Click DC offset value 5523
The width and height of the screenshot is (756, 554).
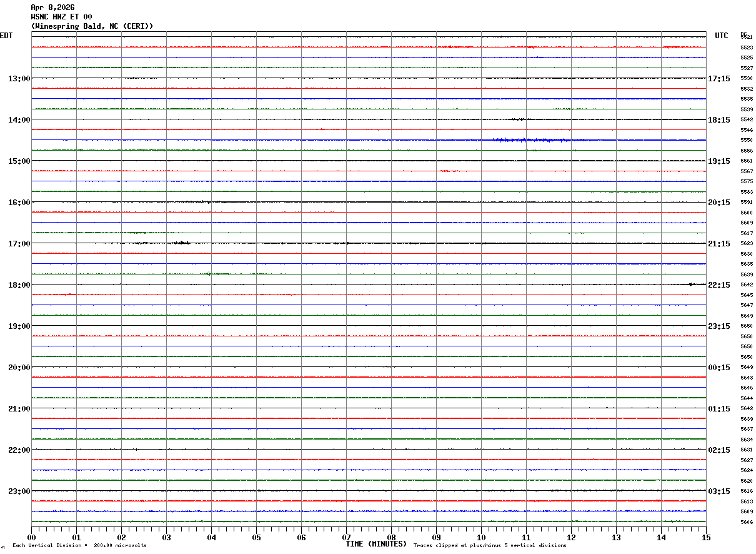746,48
